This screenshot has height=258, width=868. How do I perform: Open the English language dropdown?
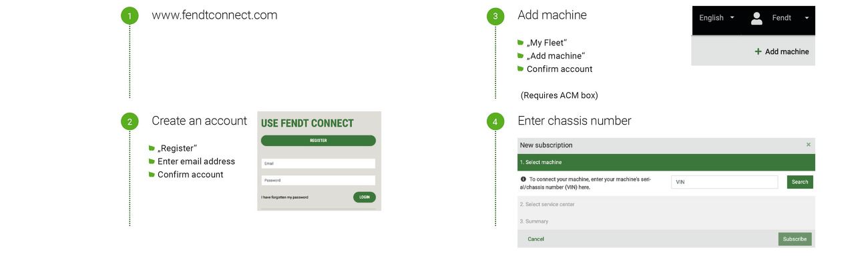click(x=716, y=18)
